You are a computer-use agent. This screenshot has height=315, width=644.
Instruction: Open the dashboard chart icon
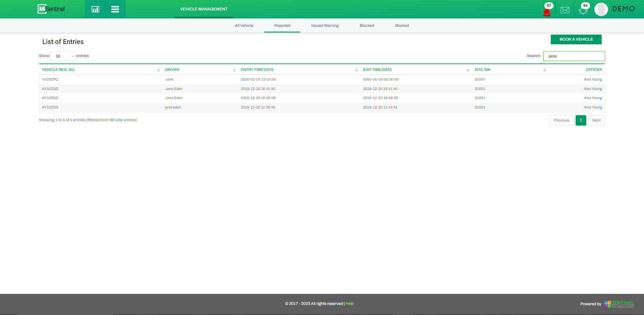point(95,9)
